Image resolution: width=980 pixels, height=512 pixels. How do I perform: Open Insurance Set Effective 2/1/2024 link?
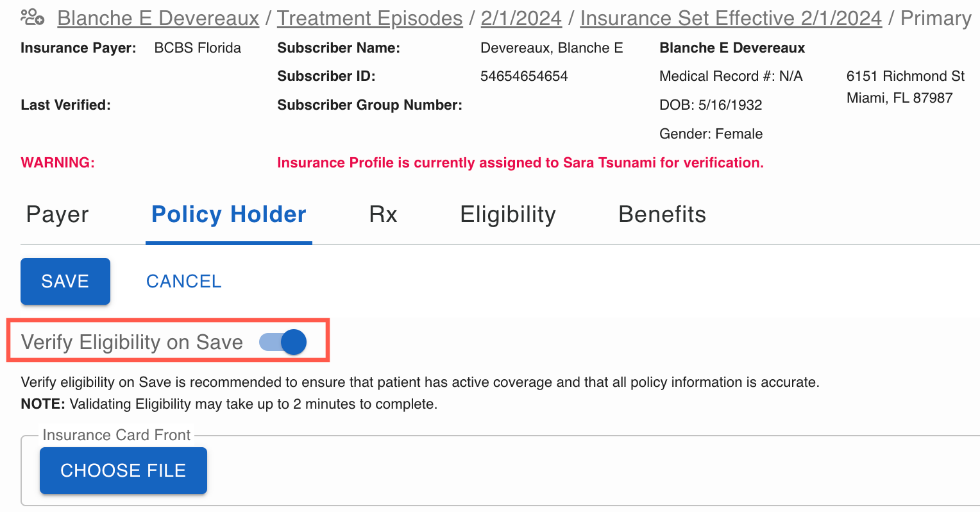731,19
